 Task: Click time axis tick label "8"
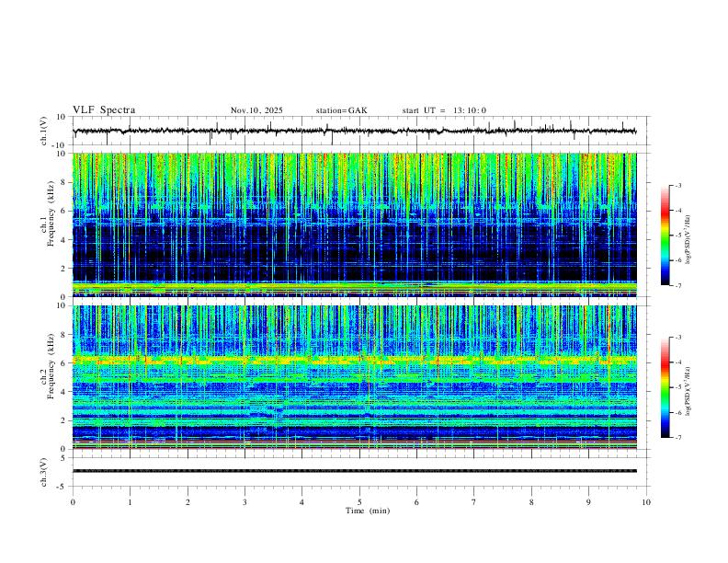click(x=531, y=502)
